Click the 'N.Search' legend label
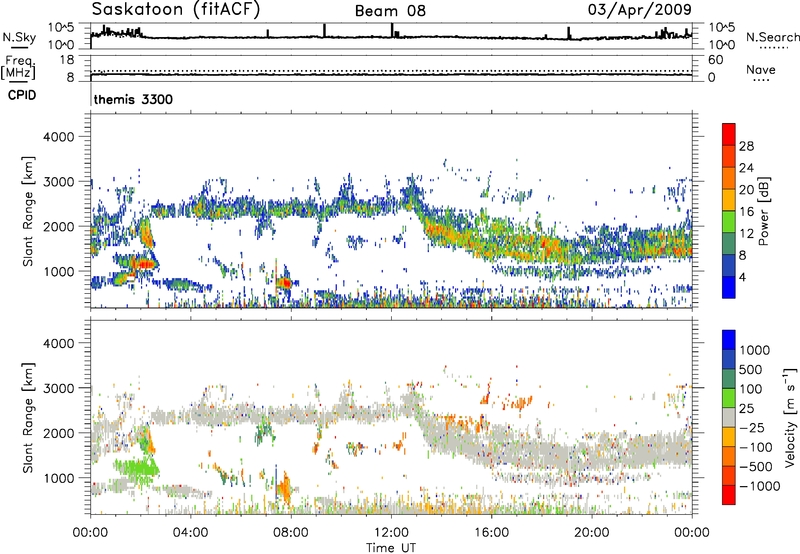 (x=772, y=37)
